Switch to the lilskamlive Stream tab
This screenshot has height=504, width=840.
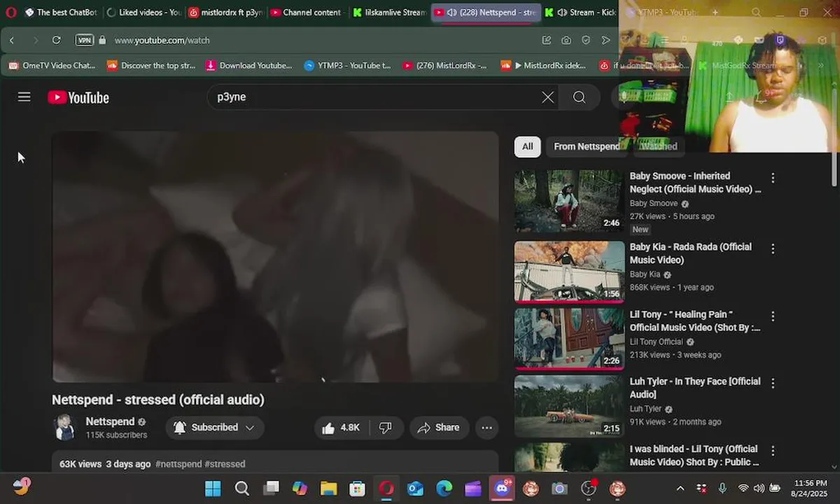click(x=389, y=13)
